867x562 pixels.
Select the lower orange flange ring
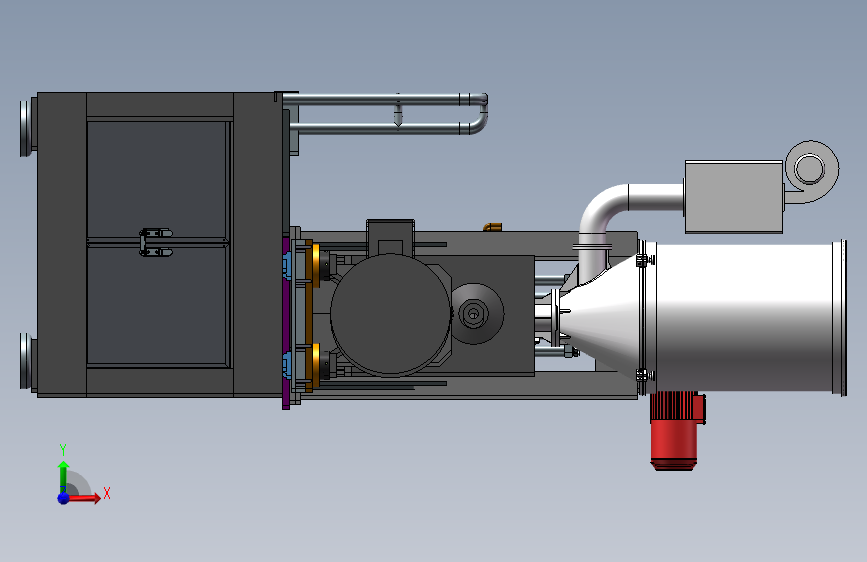[315, 366]
